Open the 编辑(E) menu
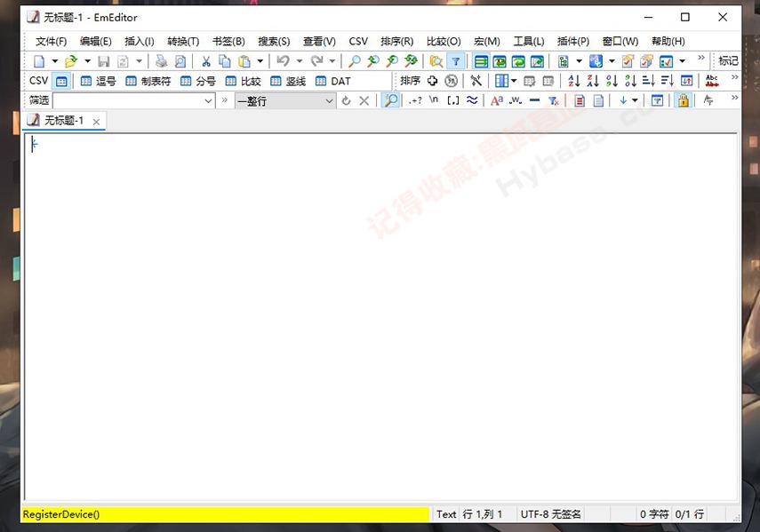Screen dimensions: 760x532 95,42
